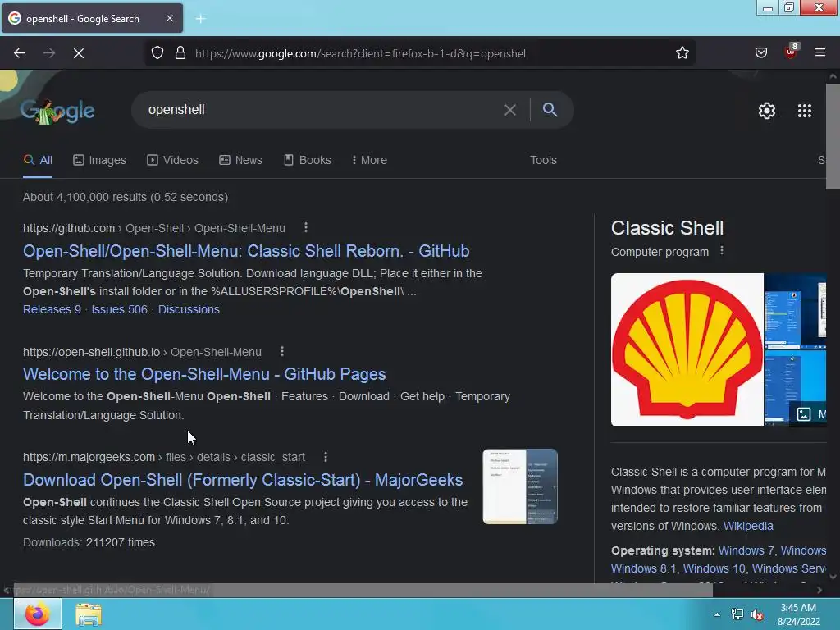The image size is (840, 630).
Task: Click the horizontal scrollbar right arrow
Action: coord(819,590)
